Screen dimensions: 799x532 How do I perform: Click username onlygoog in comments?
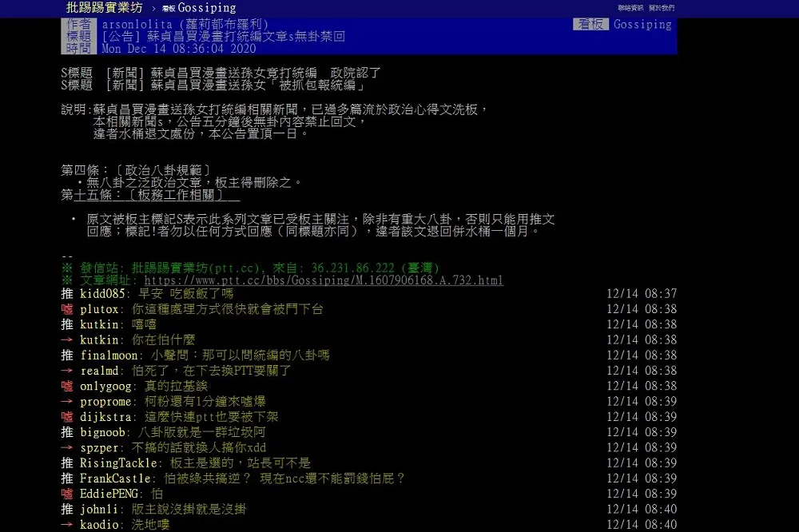(105, 386)
